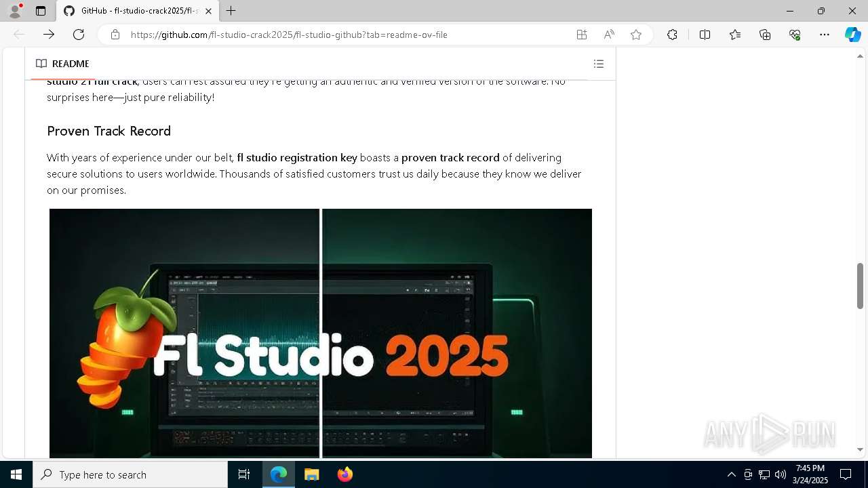
Task: Open Edge Settings and more menu
Action: (x=825, y=35)
